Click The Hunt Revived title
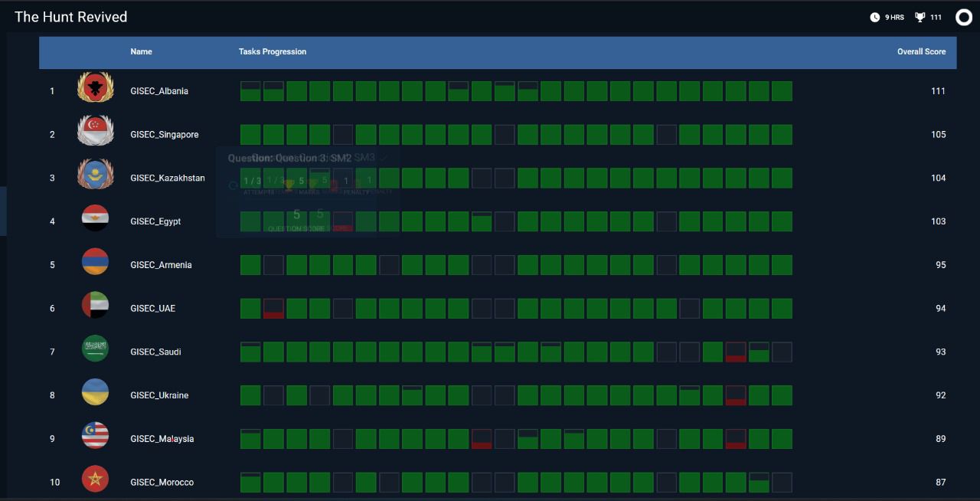 tap(71, 17)
